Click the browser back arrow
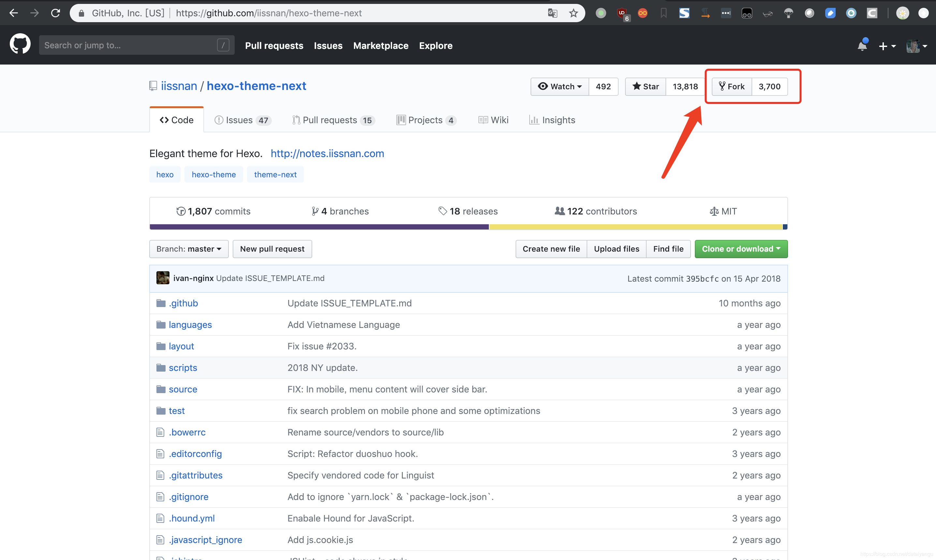Screen dimensions: 936x560 (x=14, y=13)
